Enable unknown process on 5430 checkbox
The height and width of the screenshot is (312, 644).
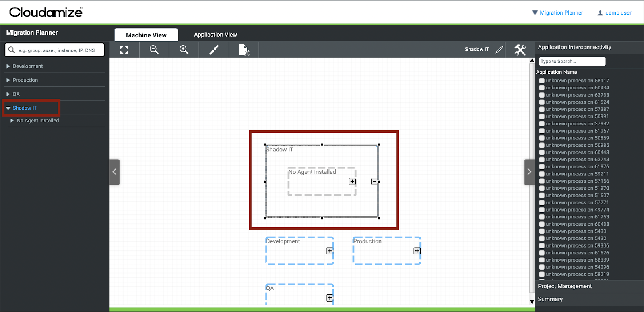542,231
